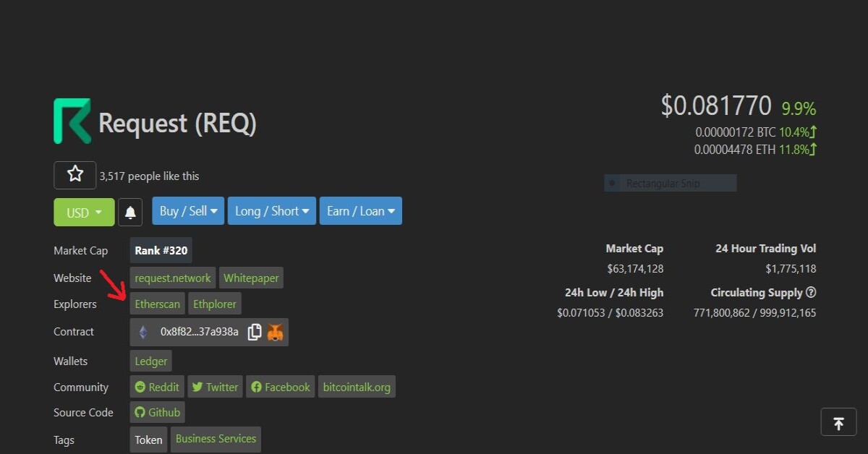Click the scroll-to-top arrow button
The width and height of the screenshot is (868, 454).
coord(838,422)
